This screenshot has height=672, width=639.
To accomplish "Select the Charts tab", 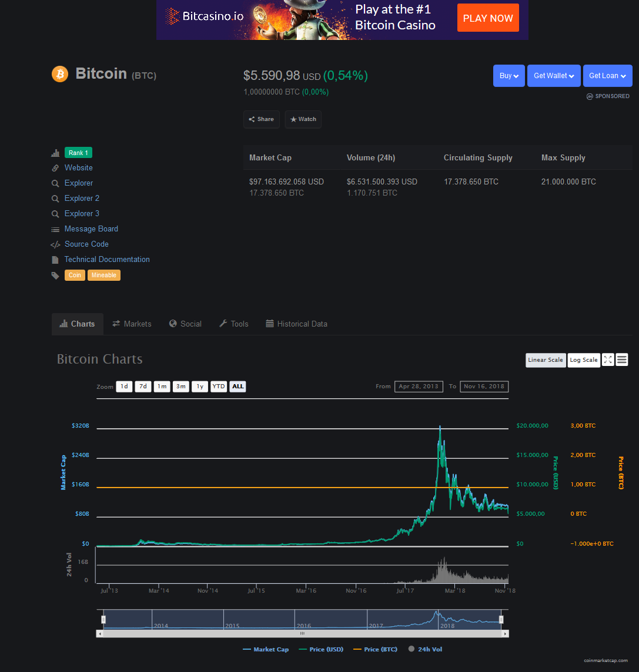I will coord(77,324).
